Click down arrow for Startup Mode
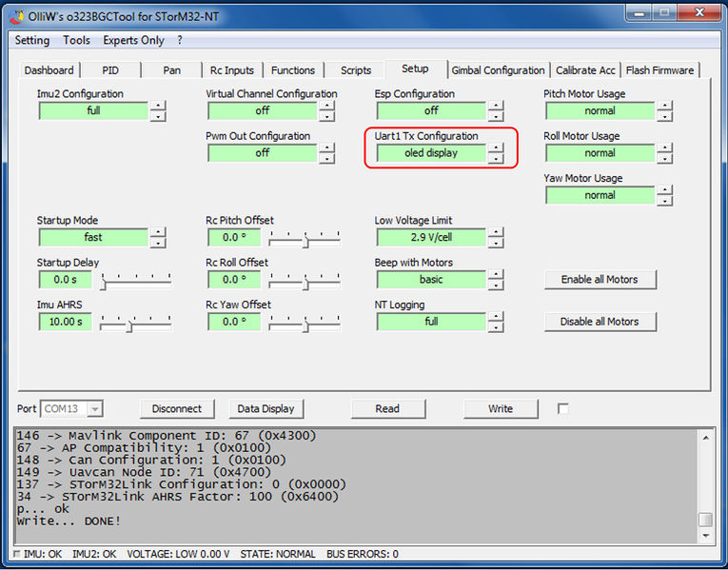This screenshot has width=728, height=570. (x=158, y=243)
